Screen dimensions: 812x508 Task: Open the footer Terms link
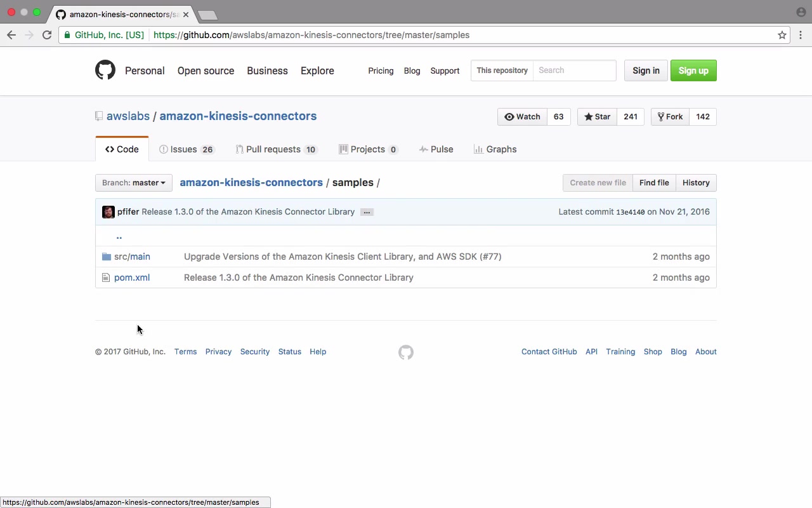[185, 352]
